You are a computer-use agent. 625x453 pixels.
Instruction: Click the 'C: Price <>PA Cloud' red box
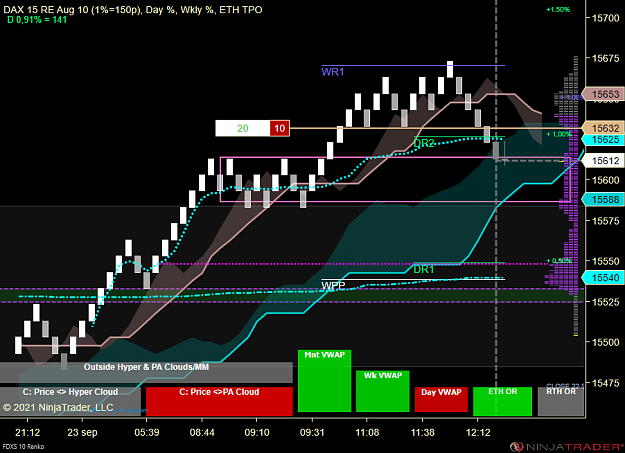219,401
